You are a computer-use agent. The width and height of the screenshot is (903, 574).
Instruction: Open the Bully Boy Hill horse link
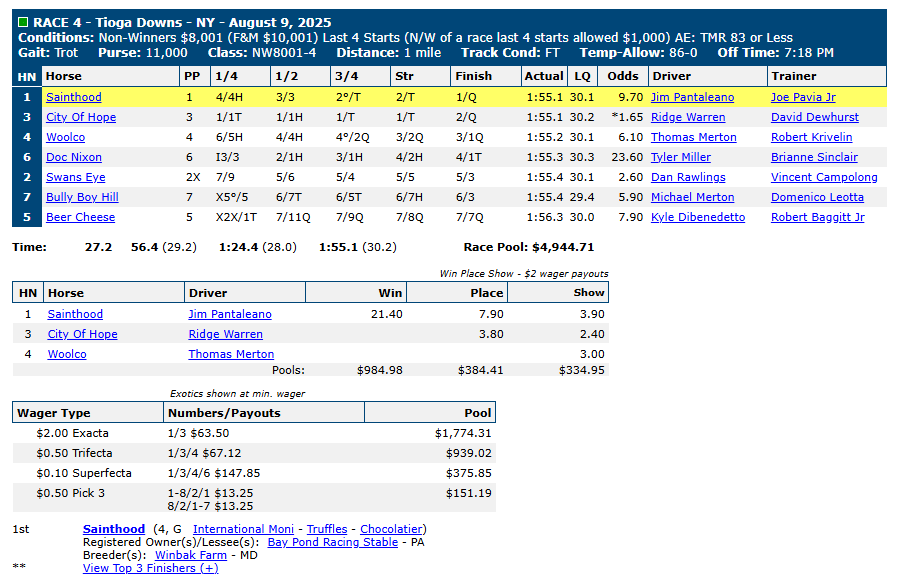(x=82, y=197)
